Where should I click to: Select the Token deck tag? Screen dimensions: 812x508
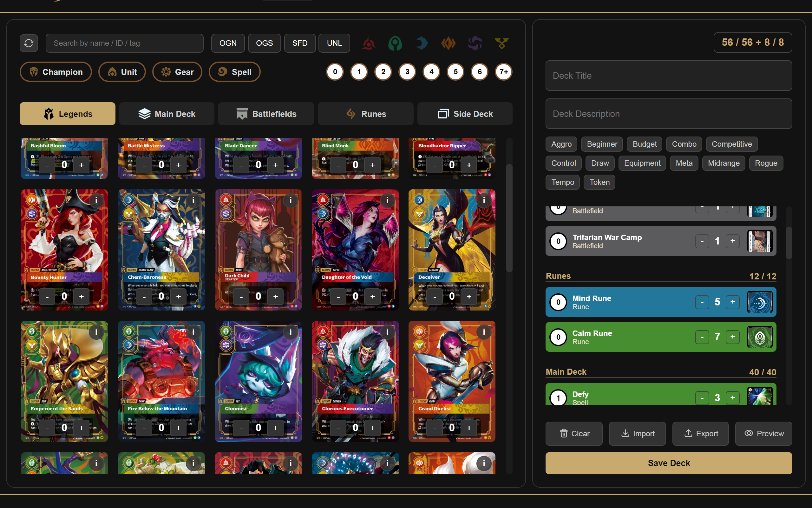click(x=599, y=182)
